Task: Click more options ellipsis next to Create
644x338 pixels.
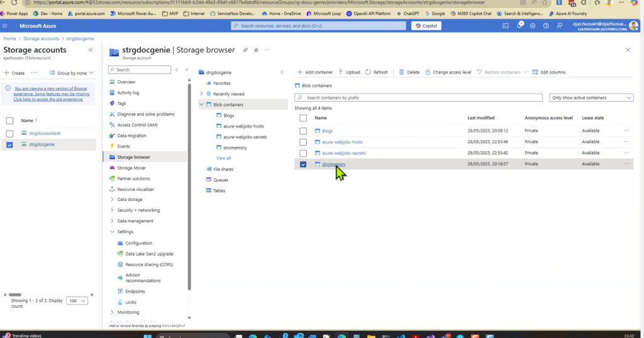Action: click(x=34, y=73)
